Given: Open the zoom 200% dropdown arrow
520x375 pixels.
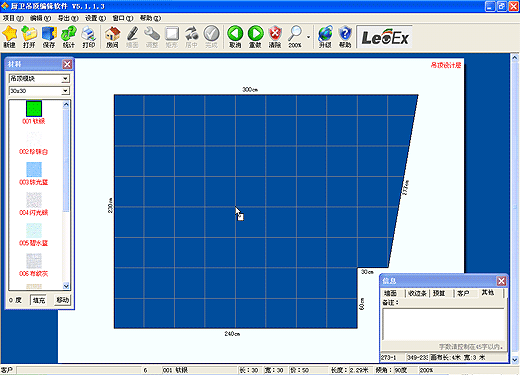Looking at the screenshot, I should [308, 37].
